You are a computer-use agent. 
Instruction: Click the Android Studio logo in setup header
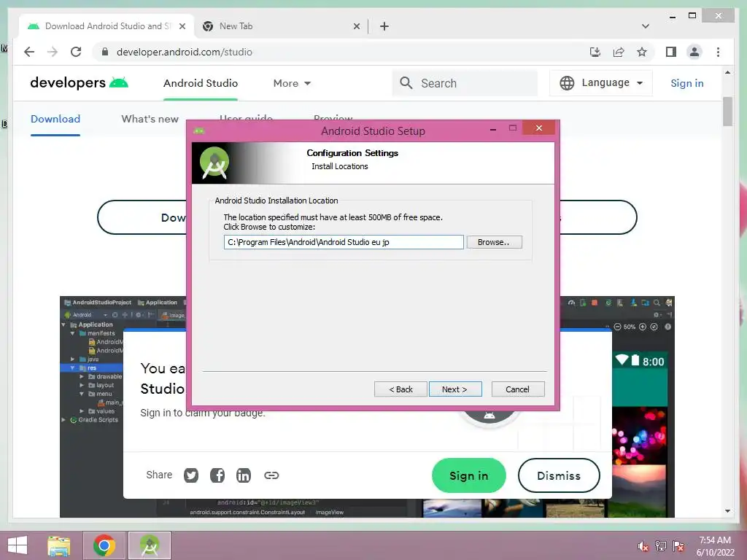[214, 163]
